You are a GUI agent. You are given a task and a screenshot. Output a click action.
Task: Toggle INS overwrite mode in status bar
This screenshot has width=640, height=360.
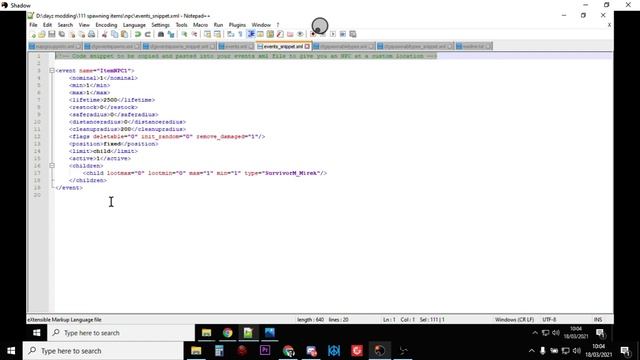point(598,320)
